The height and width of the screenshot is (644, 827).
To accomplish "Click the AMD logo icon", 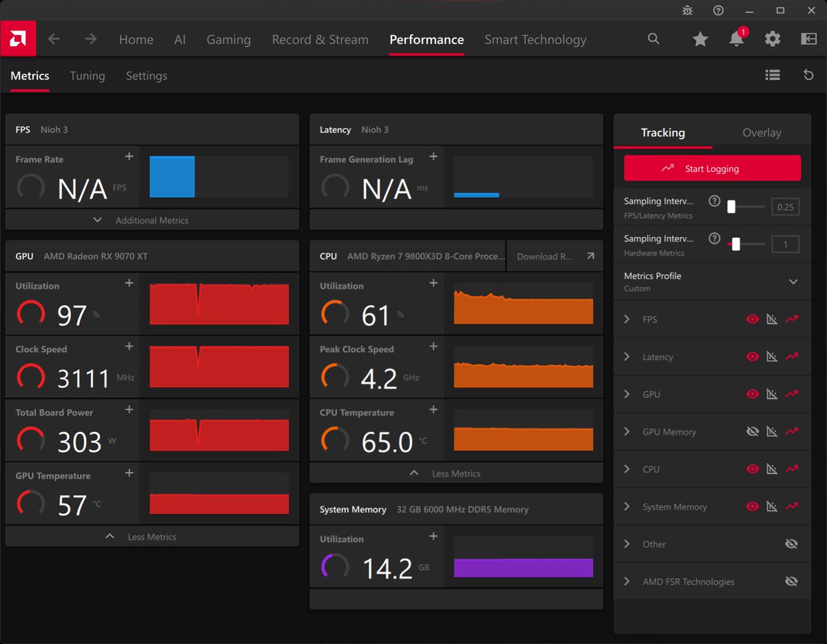I will tap(18, 39).
